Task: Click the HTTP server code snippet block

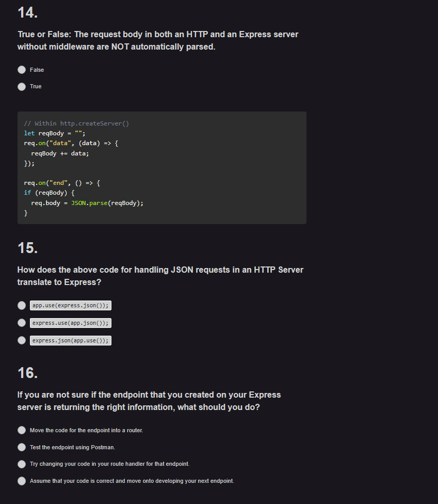Action: (x=161, y=167)
